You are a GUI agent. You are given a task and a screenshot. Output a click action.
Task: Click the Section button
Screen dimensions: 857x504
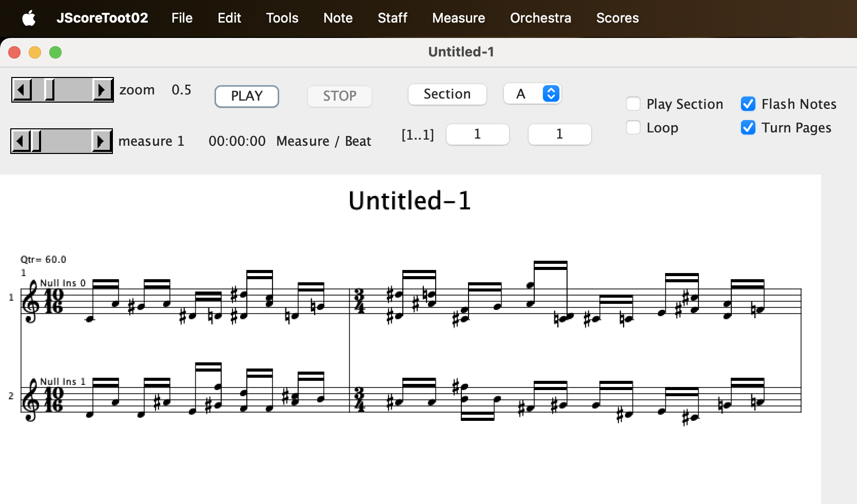click(x=447, y=94)
